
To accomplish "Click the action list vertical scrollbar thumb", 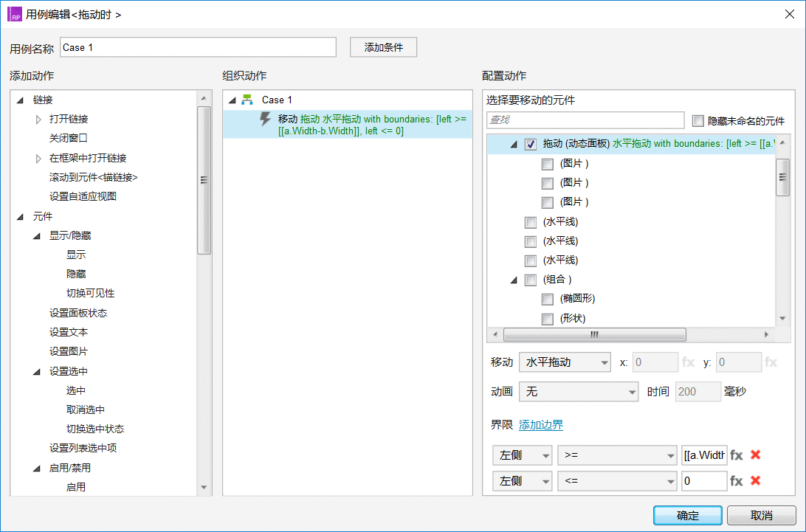I will (204, 180).
